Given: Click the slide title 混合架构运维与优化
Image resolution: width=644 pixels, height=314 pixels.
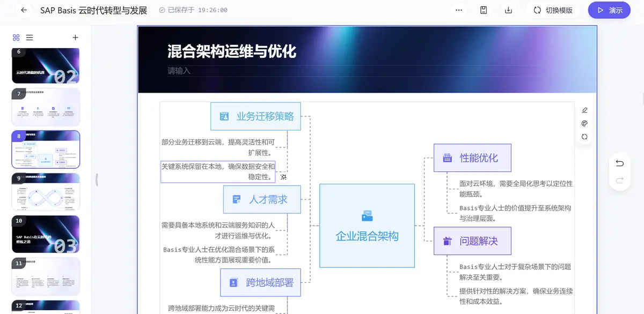Looking at the screenshot, I should (x=232, y=51).
